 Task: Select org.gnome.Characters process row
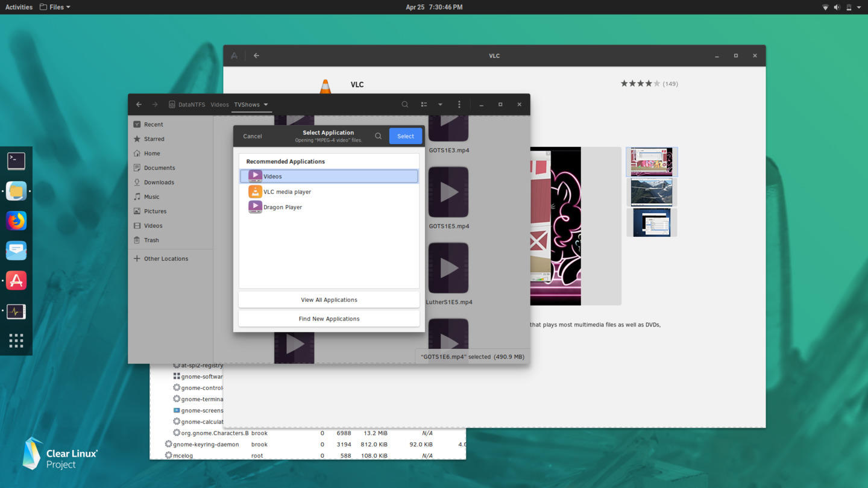click(308, 433)
